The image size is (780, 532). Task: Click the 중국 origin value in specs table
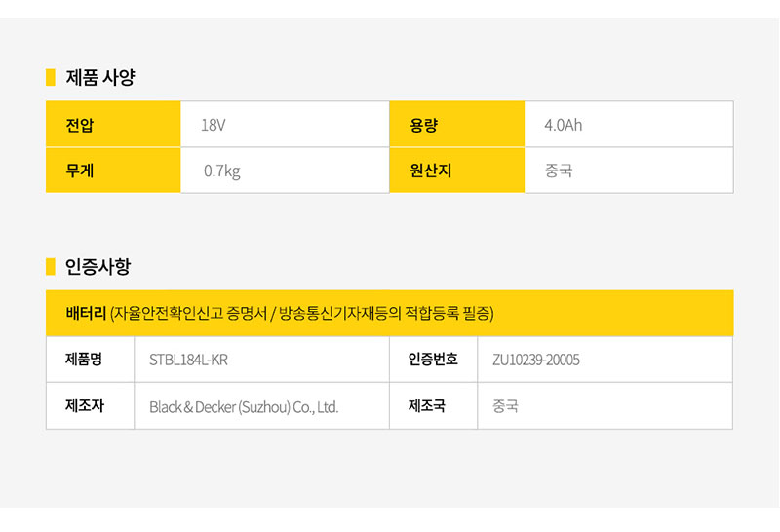[x=559, y=171]
